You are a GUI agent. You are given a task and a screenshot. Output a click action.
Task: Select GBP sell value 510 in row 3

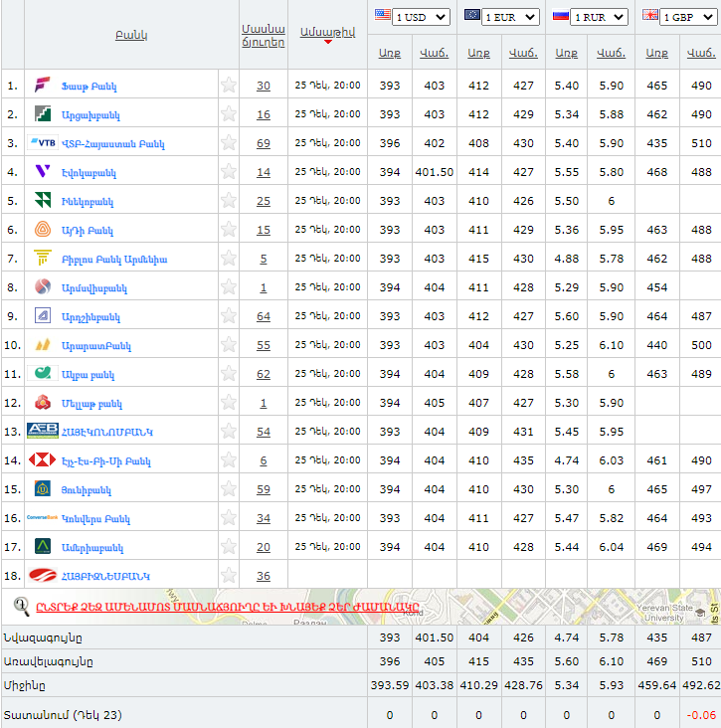701,143
